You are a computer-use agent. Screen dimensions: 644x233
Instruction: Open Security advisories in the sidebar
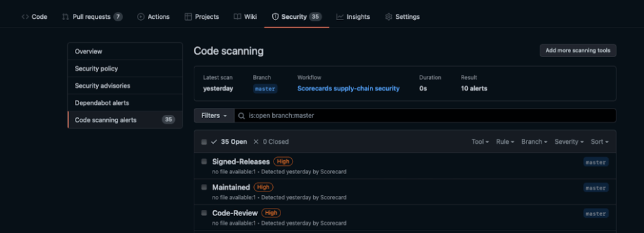coord(125,86)
